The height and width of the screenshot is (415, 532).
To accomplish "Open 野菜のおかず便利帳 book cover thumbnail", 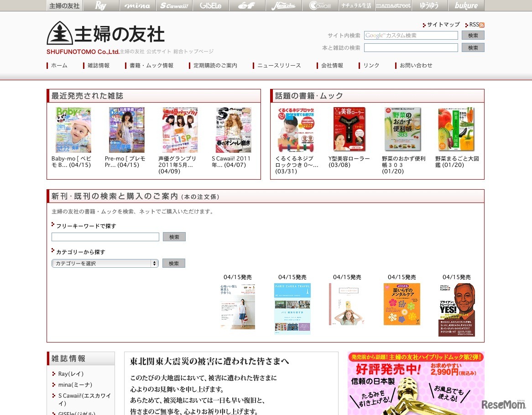I will pyautogui.click(x=403, y=129).
